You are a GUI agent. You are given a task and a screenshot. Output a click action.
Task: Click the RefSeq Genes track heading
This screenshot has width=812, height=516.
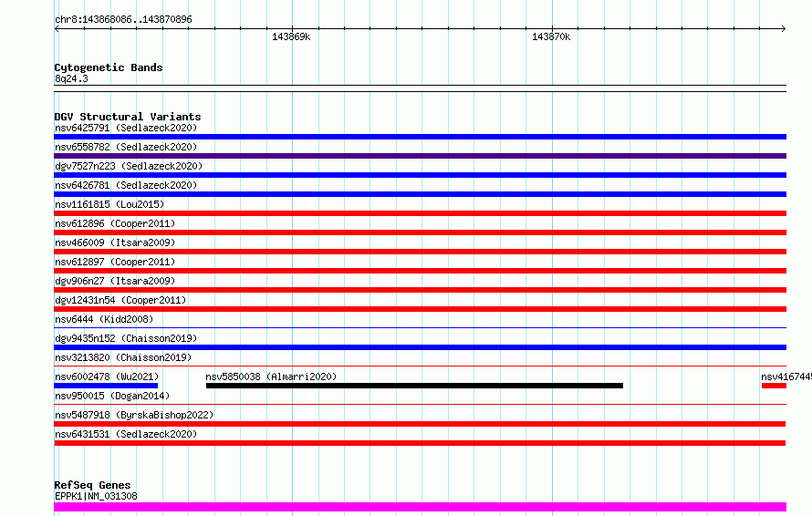(x=92, y=485)
